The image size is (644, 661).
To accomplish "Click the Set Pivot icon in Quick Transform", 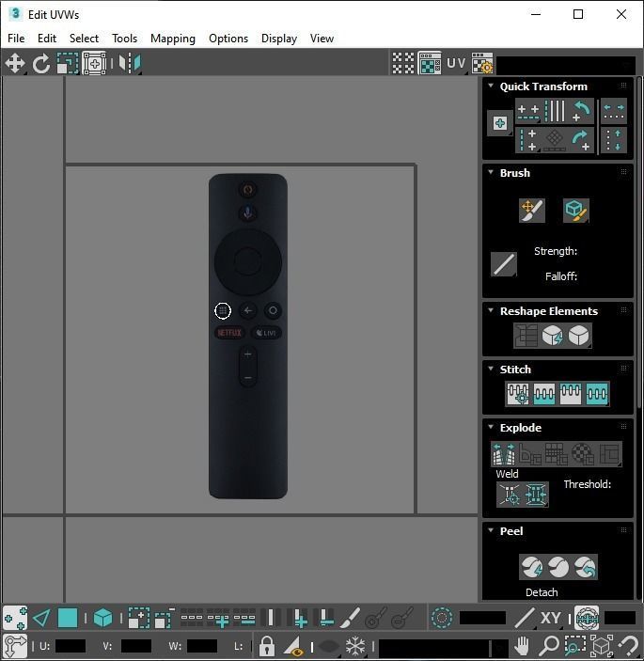I will pyautogui.click(x=500, y=123).
